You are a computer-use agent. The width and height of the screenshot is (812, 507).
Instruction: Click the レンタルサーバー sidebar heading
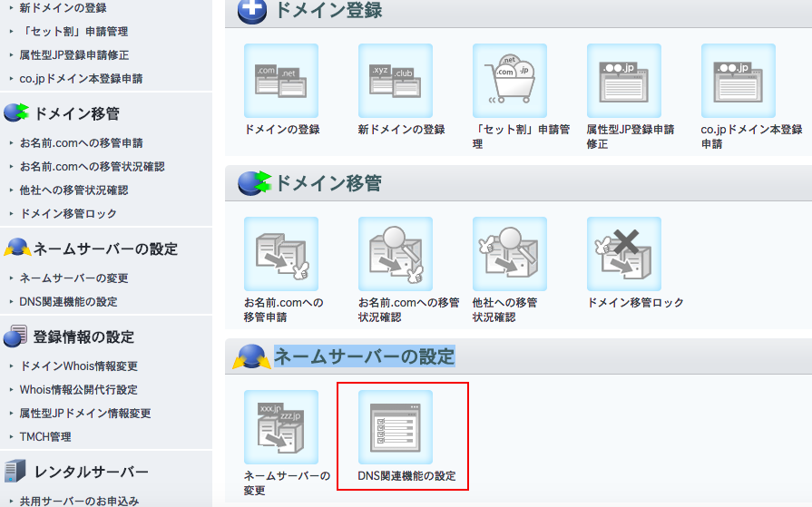pos(91,472)
